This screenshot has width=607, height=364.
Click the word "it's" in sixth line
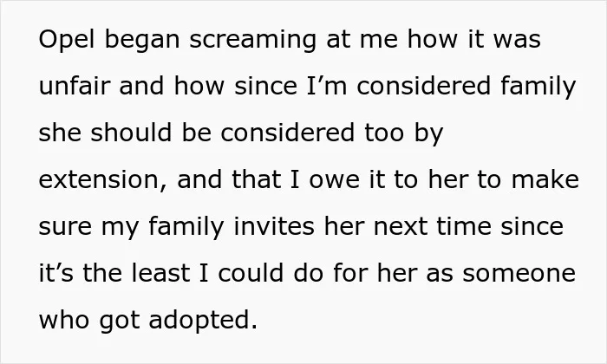click(x=56, y=273)
